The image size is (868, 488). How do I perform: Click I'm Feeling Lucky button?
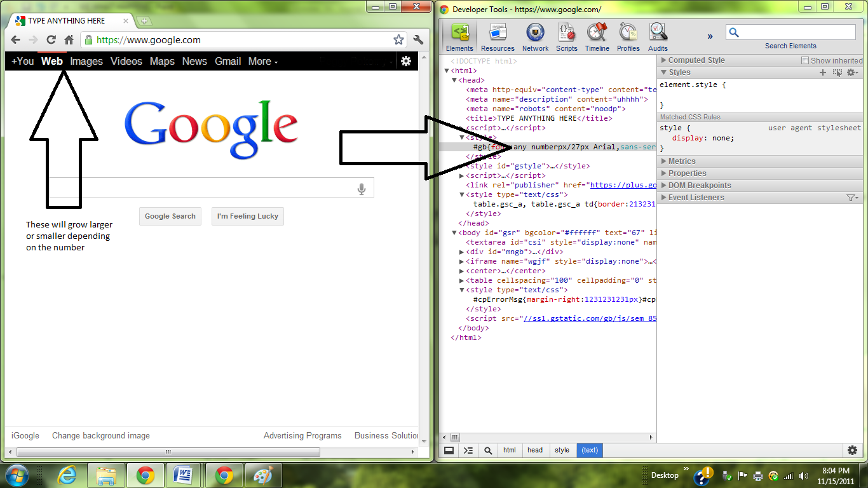(x=248, y=216)
